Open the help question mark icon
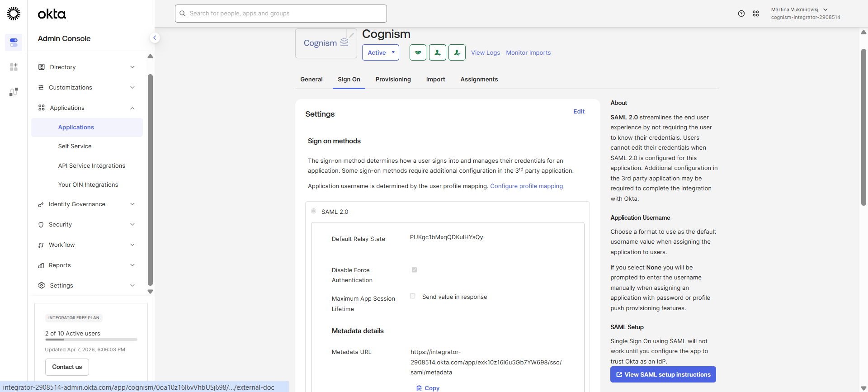This screenshot has height=392, width=868. [x=741, y=14]
